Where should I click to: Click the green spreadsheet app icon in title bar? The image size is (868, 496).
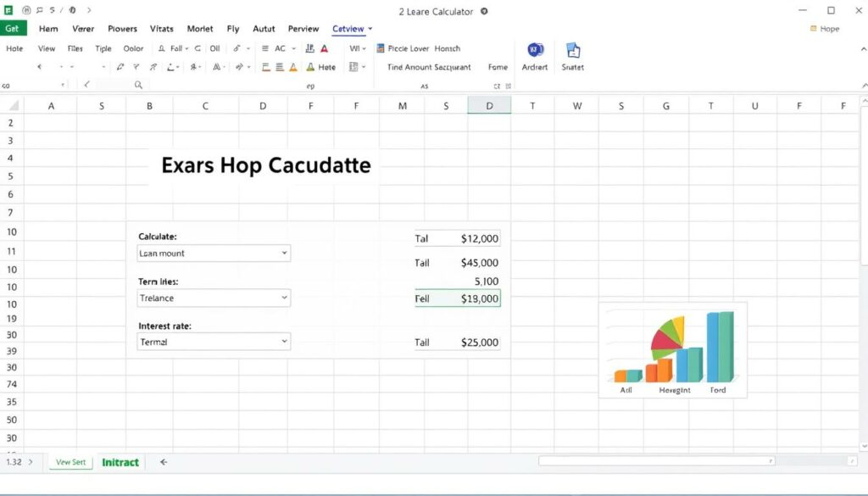tap(8, 10)
